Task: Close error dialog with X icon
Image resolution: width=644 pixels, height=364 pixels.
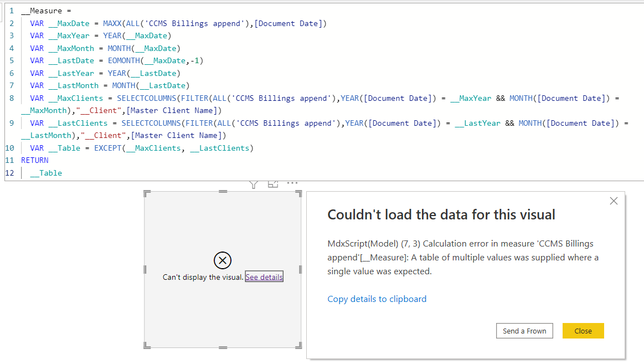Action: point(614,201)
